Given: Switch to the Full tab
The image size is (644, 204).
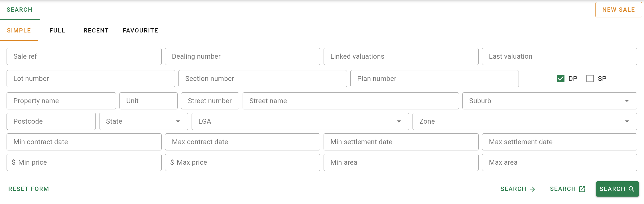Looking at the screenshot, I should click(57, 30).
